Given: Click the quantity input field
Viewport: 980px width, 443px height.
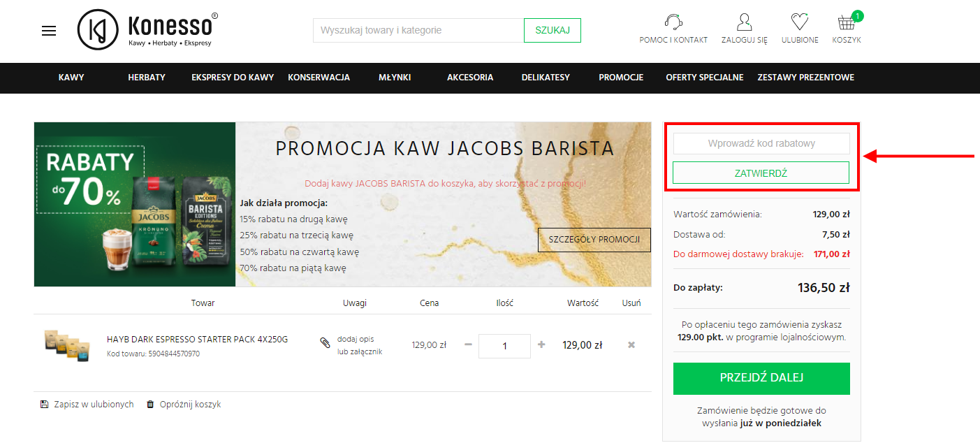Looking at the screenshot, I should [x=504, y=345].
